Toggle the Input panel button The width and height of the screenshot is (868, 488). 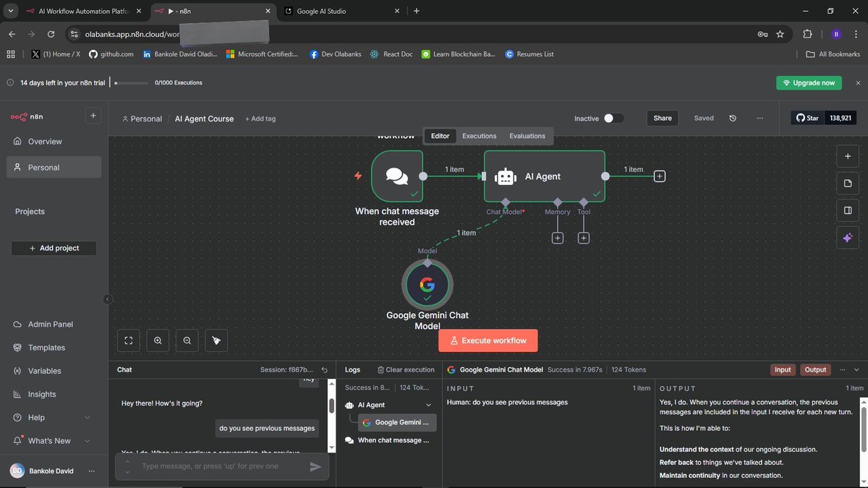(x=783, y=369)
